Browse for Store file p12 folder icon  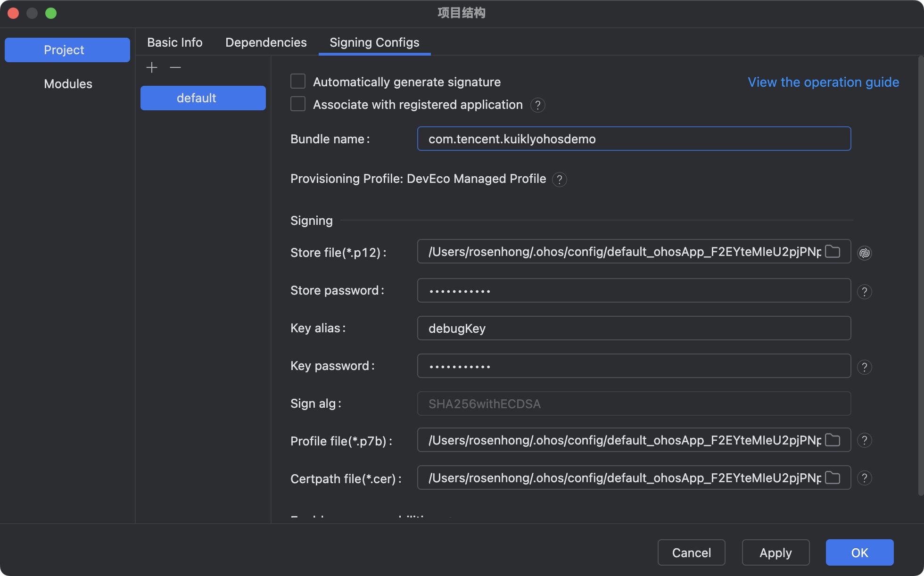[833, 252]
